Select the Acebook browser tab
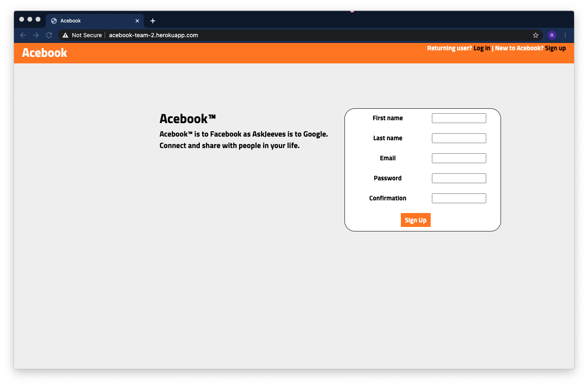This screenshot has width=588, height=386. point(95,21)
